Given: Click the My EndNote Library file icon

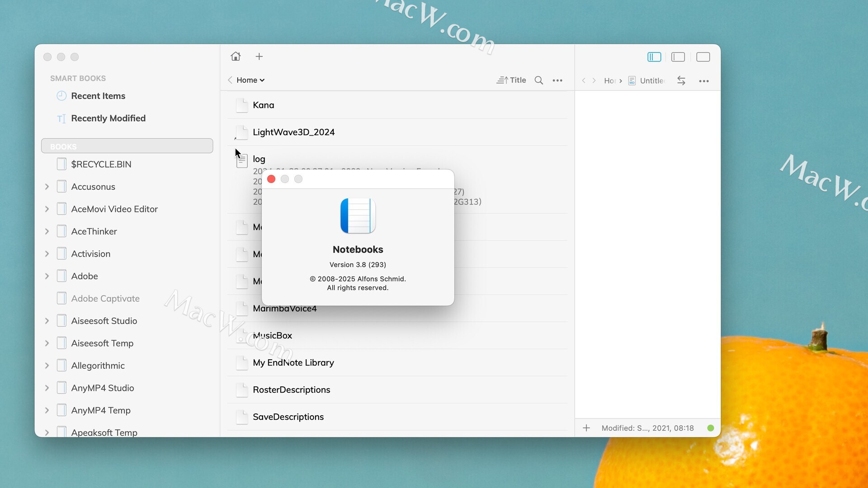Looking at the screenshot, I should click(x=242, y=362).
